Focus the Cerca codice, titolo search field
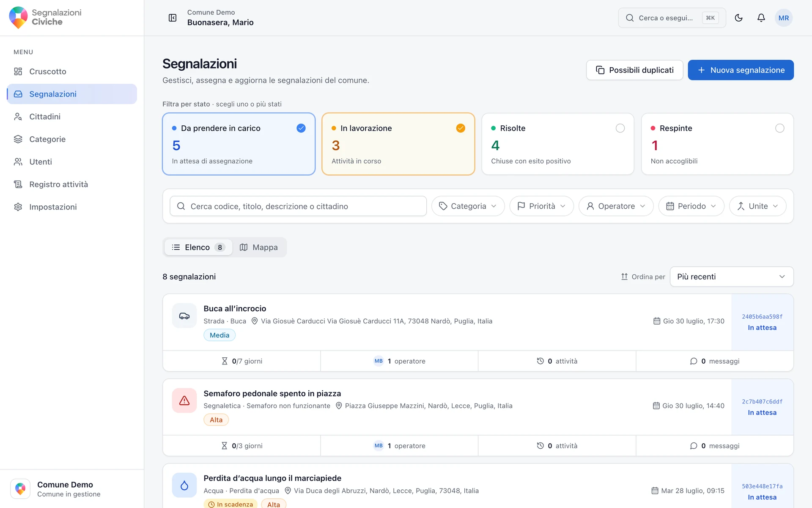Screen dimensions: 812x508 pos(298,206)
